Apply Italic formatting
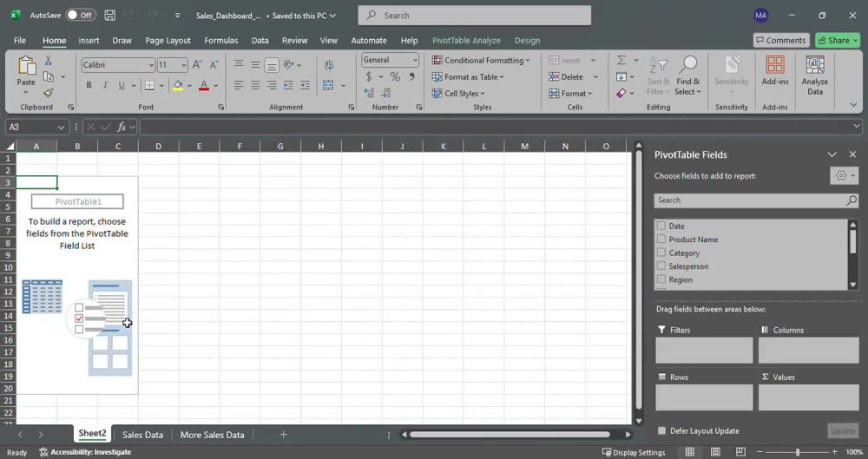The image size is (868, 459). point(105,85)
